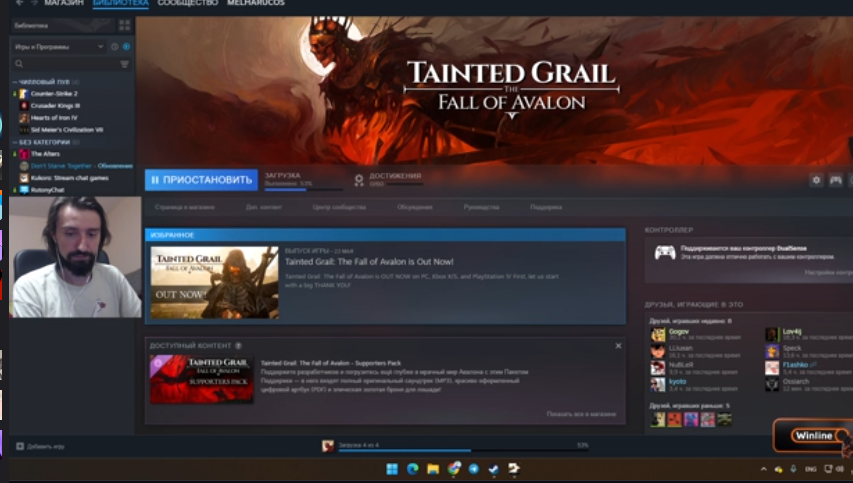Open the СООБЩЕСТВО tab
Screen dimensions: 853x483
[x=188, y=3]
